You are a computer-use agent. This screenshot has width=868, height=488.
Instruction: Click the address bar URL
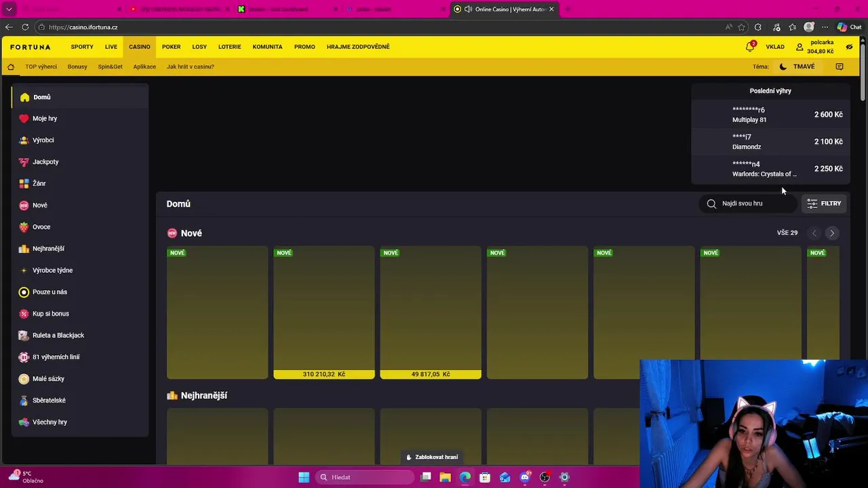pyautogui.click(x=83, y=27)
